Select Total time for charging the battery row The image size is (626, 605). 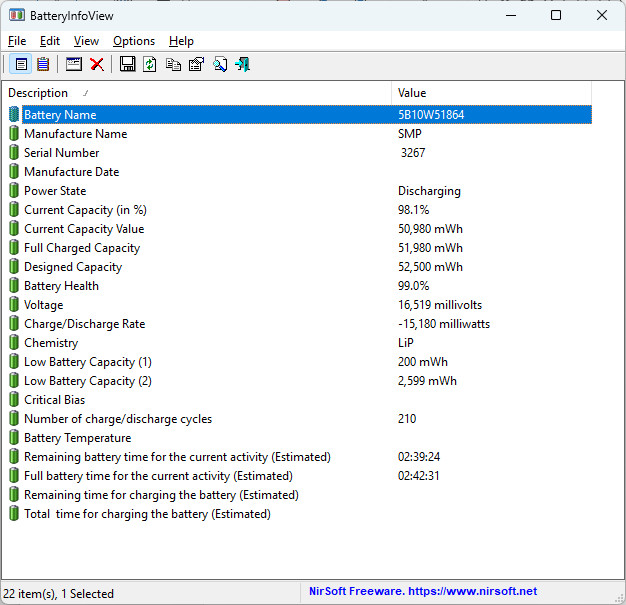tap(300, 514)
